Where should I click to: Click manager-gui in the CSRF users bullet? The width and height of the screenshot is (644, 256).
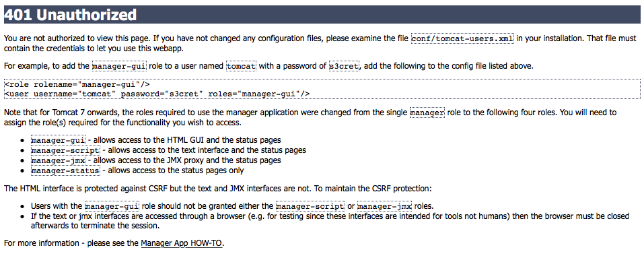pos(112,206)
